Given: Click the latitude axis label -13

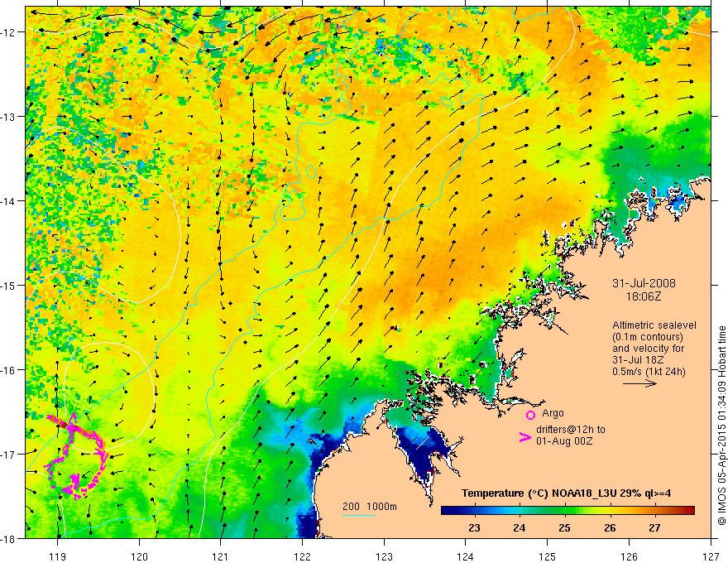Looking at the screenshot, I should [x=9, y=117].
